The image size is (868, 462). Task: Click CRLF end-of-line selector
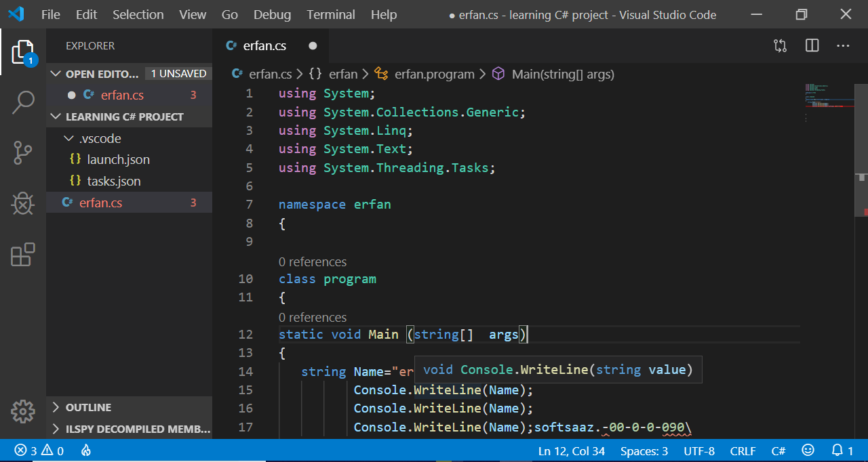tap(743, 451)
